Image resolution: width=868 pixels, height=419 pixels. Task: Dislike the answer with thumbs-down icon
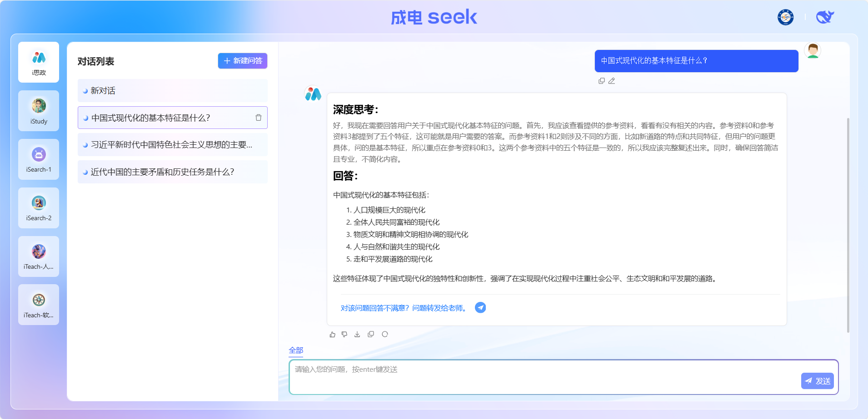tap(344, 334)
